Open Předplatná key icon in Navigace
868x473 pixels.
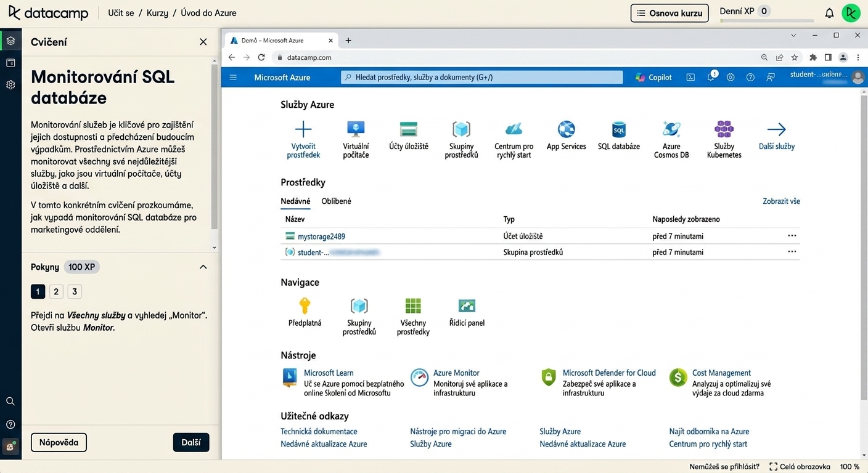(305, 305)
